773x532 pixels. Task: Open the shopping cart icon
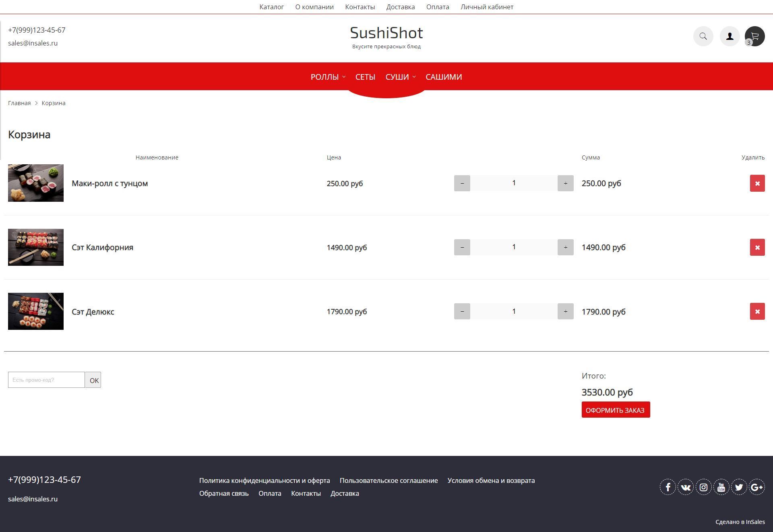point(755,36)
